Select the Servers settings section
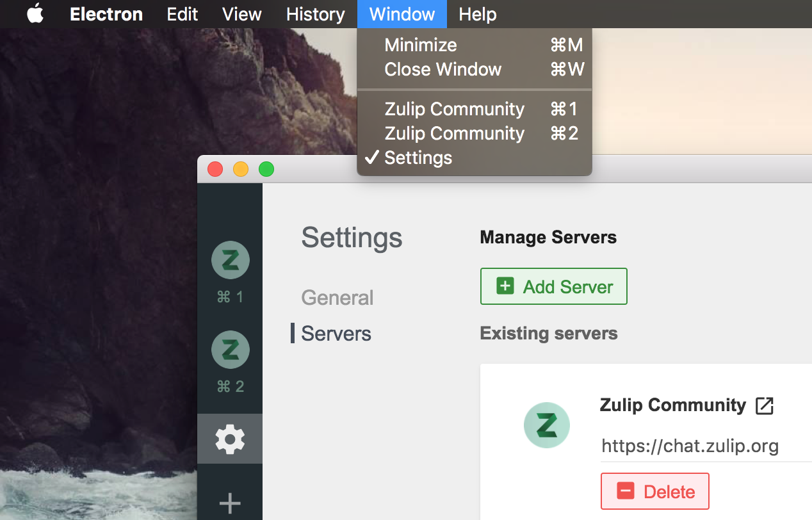The width and height of the screenshot is (812, 520). [x=336, y=334]
